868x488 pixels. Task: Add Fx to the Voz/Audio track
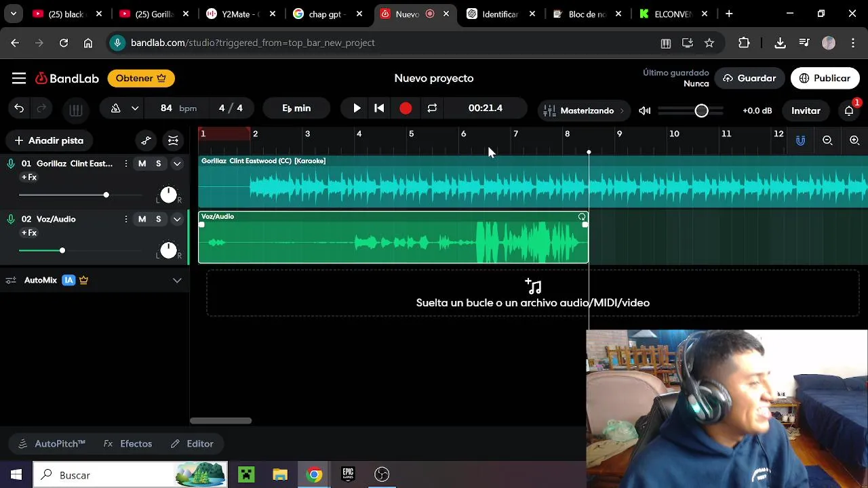(x=29, y=233)
